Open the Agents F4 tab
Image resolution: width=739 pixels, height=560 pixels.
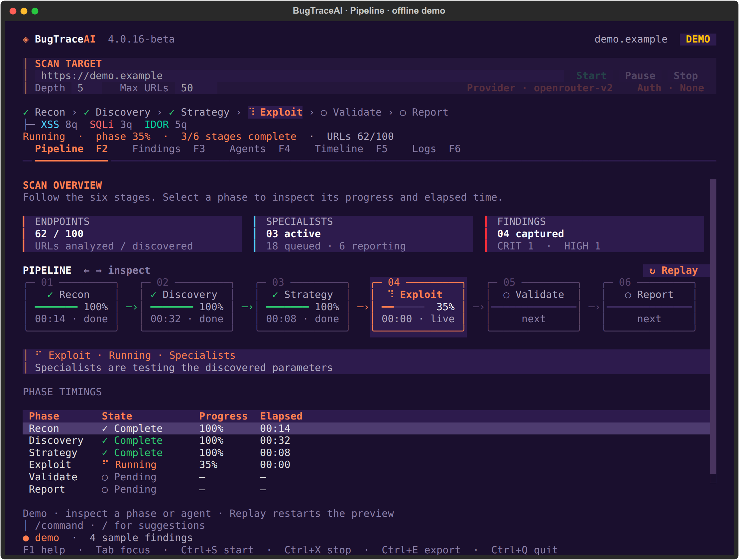pos(260,149)
